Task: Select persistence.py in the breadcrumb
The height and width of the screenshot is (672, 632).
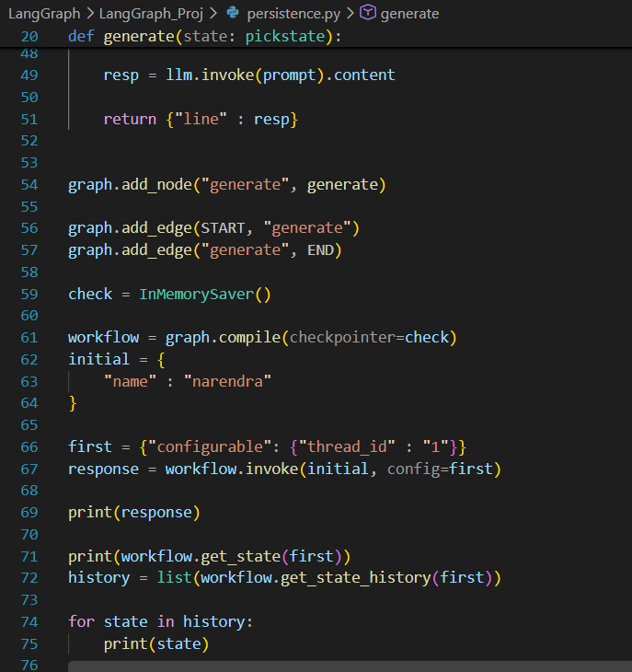Action: (293, 14)
